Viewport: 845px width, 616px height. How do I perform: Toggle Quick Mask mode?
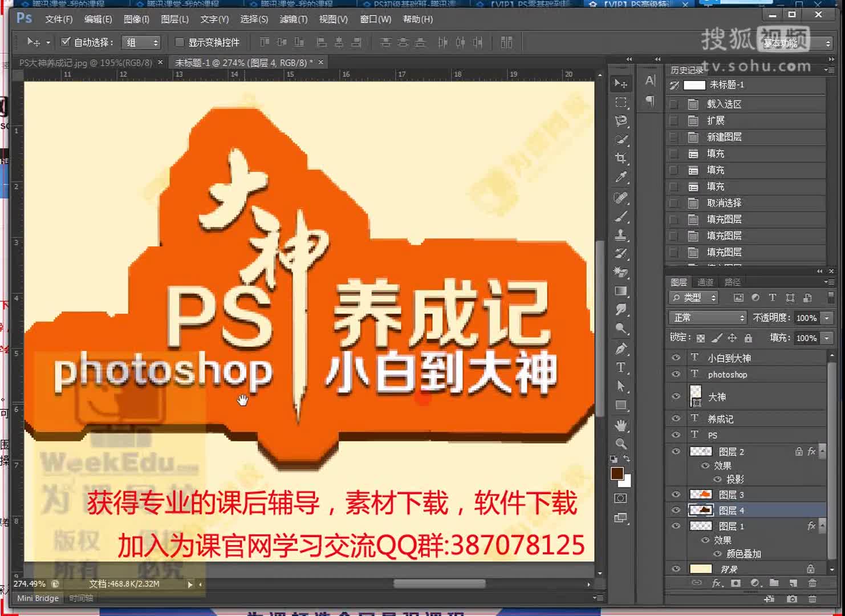pyautogui.click(x=621, y=499)
